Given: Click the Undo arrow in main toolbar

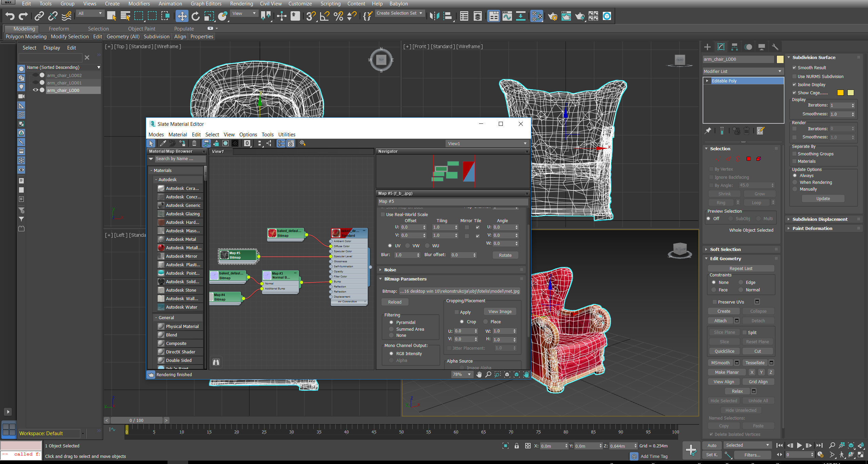Looking at the screenshot, I should coord(10,16).
